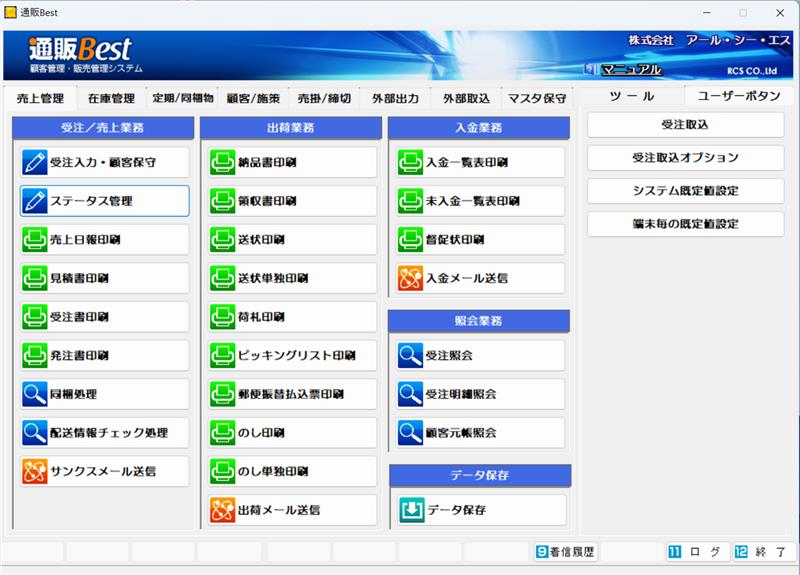The height and width of the screenshot is (575, 800).
Task: Click the 出荷業務 section header
Action: click(x=290, y=128)
